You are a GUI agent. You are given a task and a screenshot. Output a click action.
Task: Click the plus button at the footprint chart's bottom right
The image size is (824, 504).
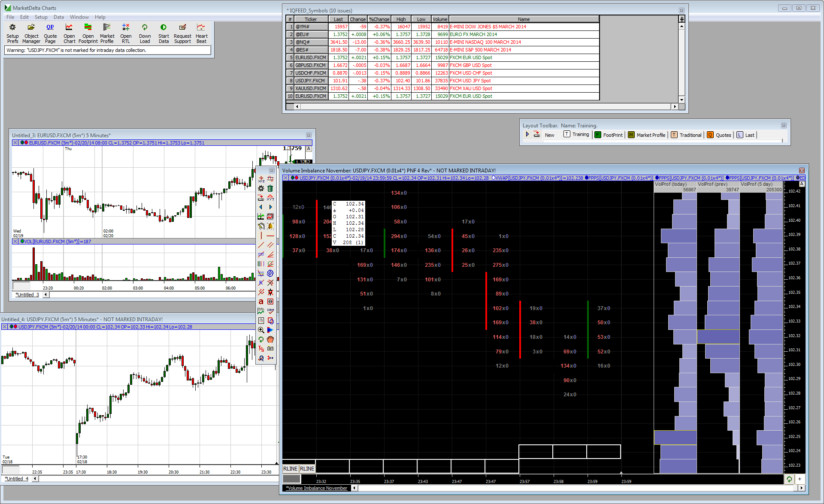point(800,479)
